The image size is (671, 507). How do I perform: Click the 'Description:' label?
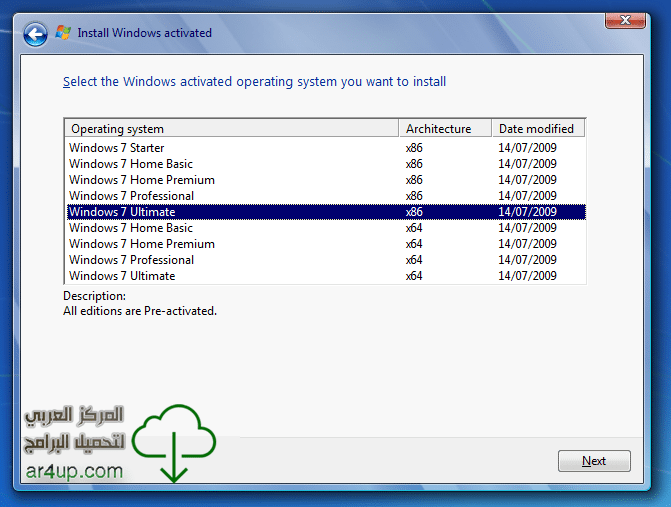95,296
